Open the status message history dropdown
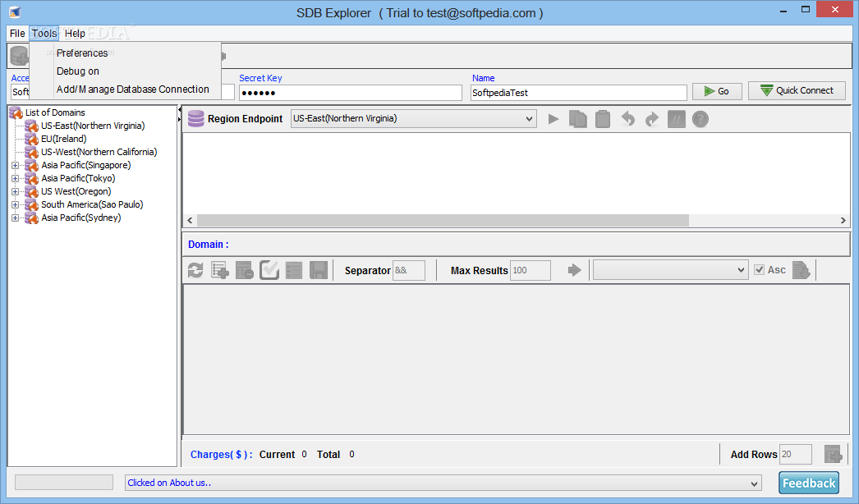Viewport: 859px width, 504px height. pos(755,483)
